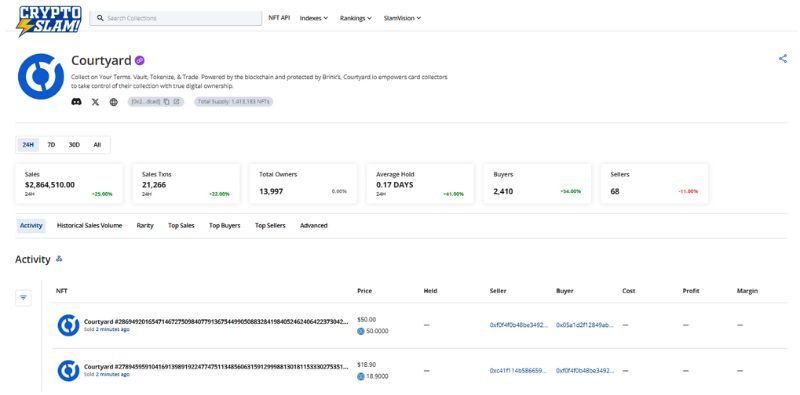Copy the contract address icon
Viewport: 800px width, 395px height.
[x=167, y=102]
